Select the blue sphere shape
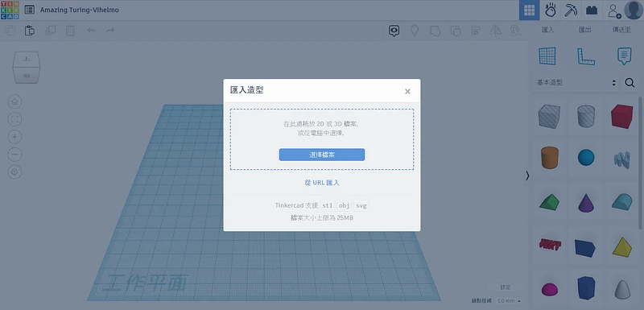This screenshot has height=310, width=644. pos(586,157)
